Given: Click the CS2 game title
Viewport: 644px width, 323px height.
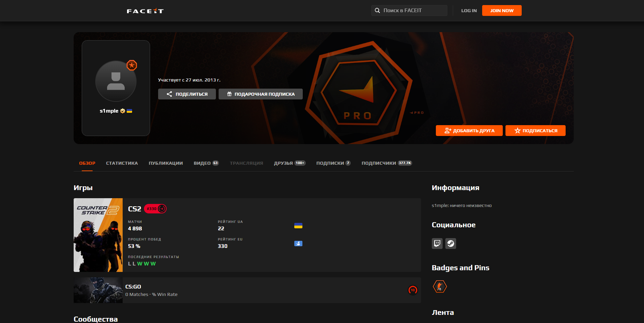Looking at the screenshot, I should point(134,209).
